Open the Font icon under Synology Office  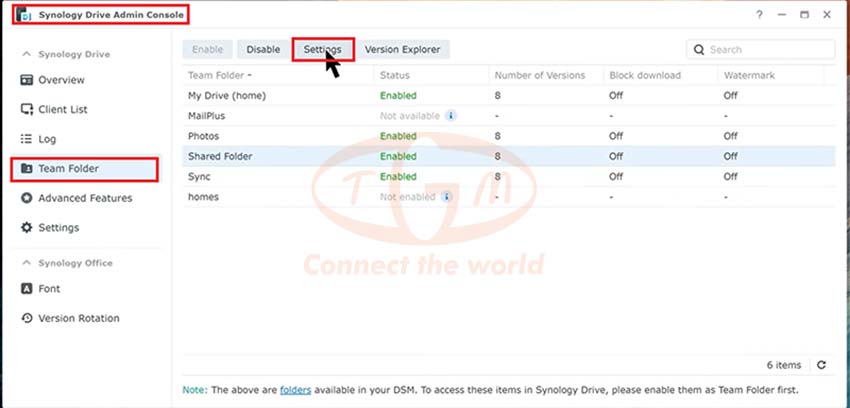pos(27,289)
